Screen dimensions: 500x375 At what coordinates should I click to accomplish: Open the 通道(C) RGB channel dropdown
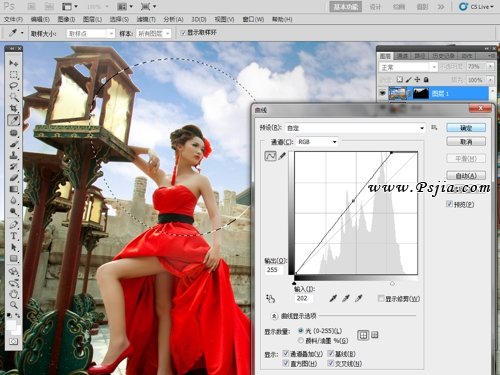[317, 142]
